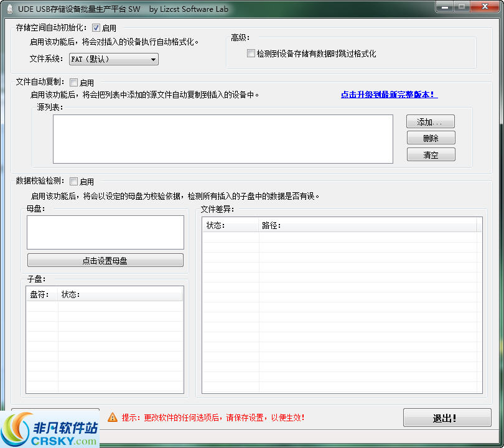Screen dimensions: 504x448
Task: Click the 添加... button
Action: tap(431, 122)
